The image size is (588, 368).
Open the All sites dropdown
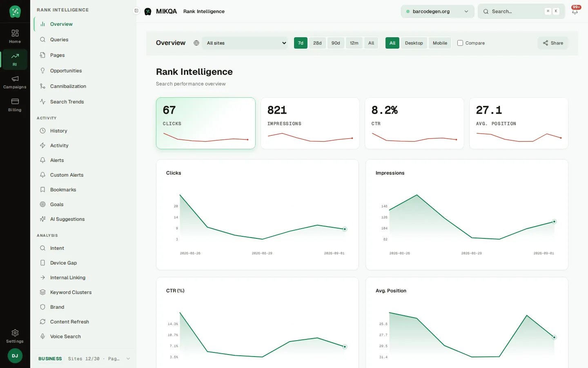pos(245,43)
